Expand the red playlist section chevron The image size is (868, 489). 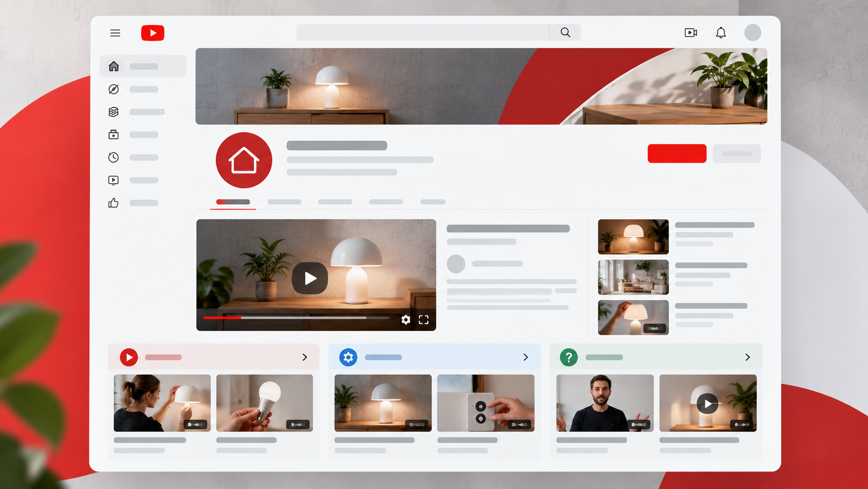point(305,357)
